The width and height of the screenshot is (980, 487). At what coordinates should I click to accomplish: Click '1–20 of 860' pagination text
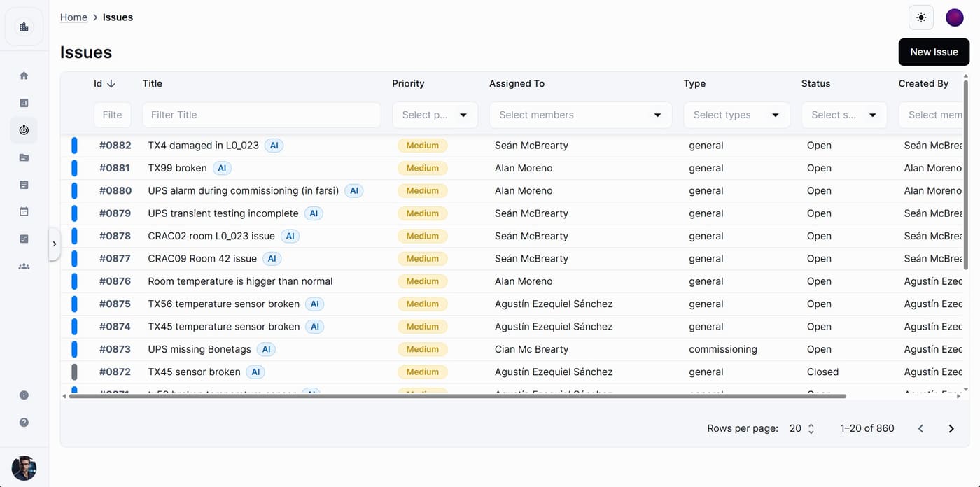coord(867,428)
